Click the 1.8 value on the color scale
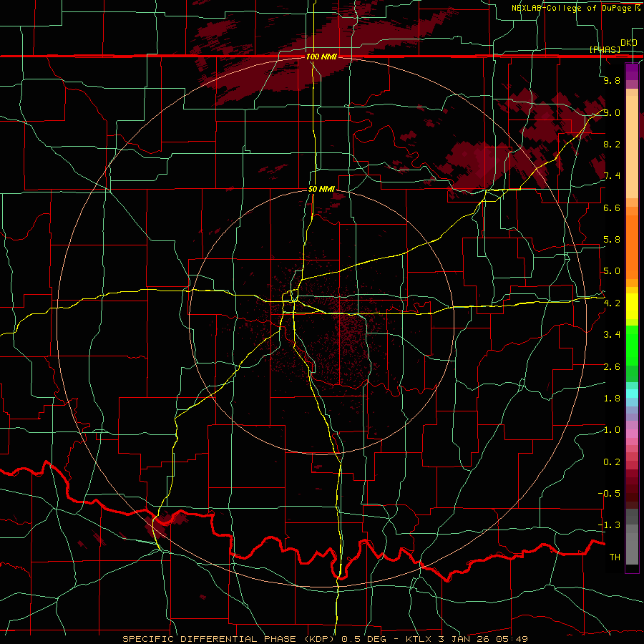The height and width of the screenshot is (644, 644). (x=612, y=399)
